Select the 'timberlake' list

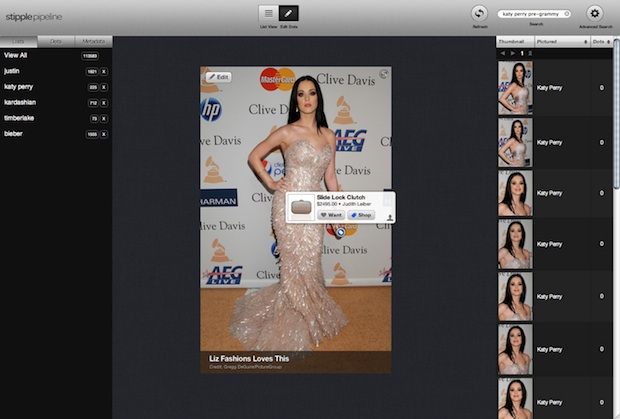tap(19, 118)
